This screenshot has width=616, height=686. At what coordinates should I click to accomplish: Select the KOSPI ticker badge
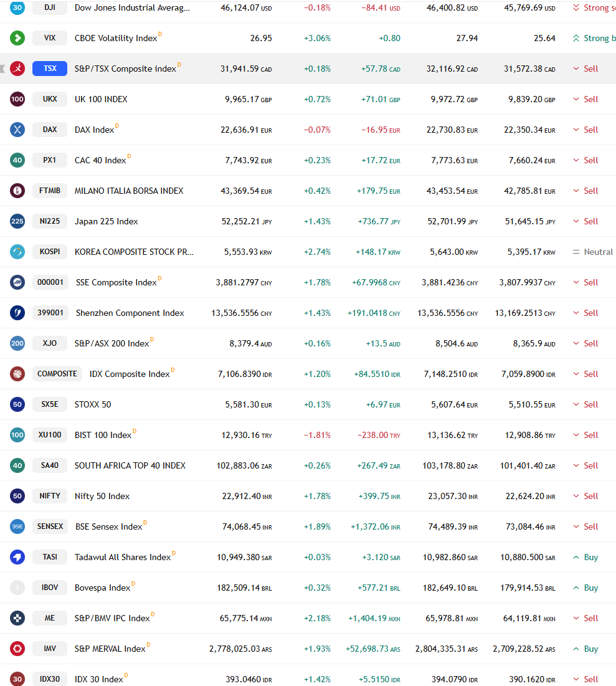pyautogui.click(x=50, y=252)
